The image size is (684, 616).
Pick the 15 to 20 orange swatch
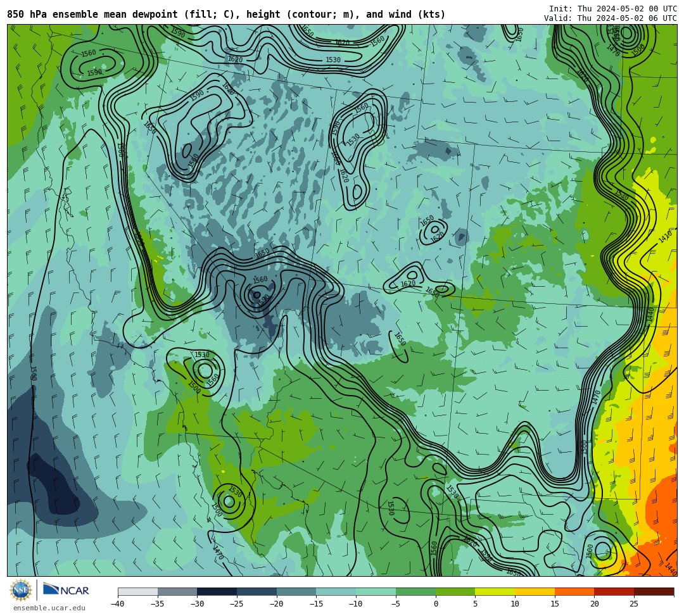[x=574, y=591]
